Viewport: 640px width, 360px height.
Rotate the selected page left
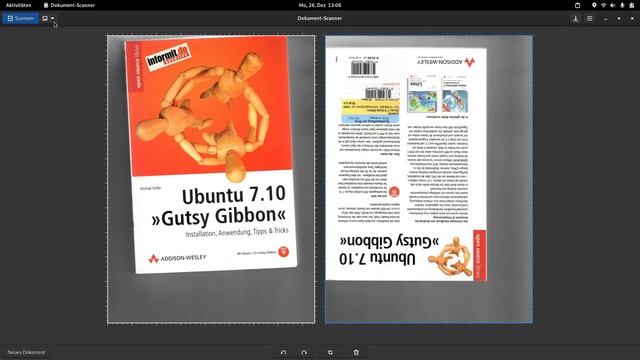pos(283,352)
